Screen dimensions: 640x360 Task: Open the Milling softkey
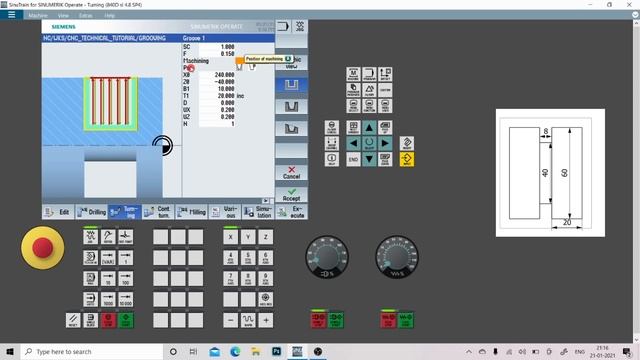tap(191, 212)
